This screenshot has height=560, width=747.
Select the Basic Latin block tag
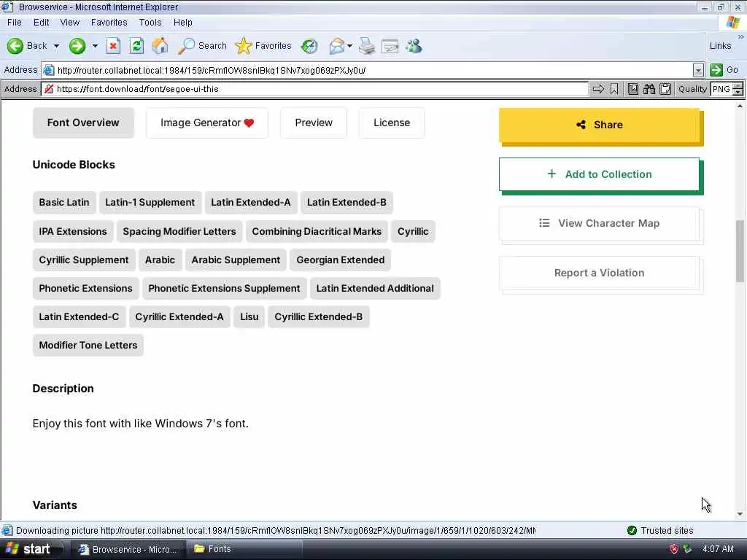coord(64,203)
